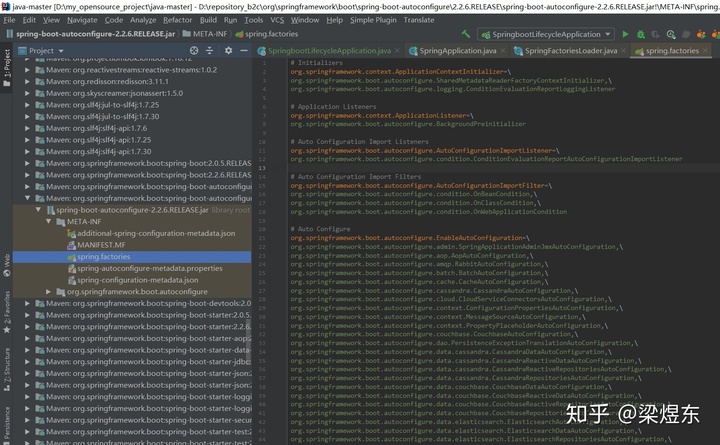Open the Translate menu
This screenshot has height=445, width=720.
419,20
